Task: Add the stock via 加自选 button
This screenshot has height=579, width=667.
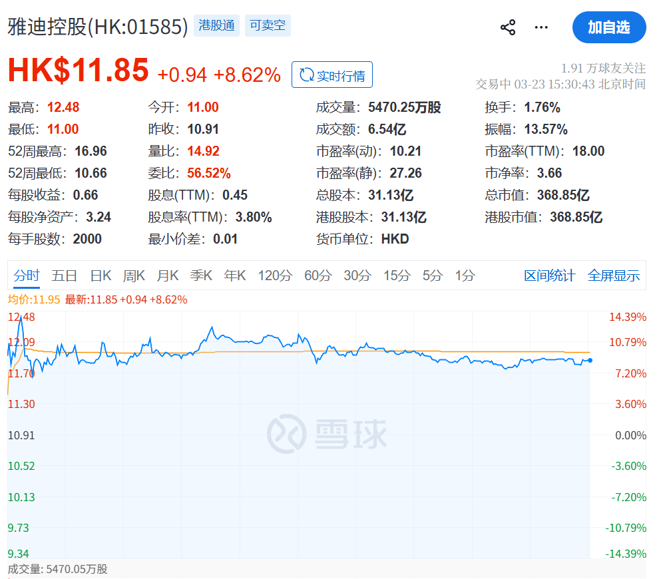Action: point(608,27)
